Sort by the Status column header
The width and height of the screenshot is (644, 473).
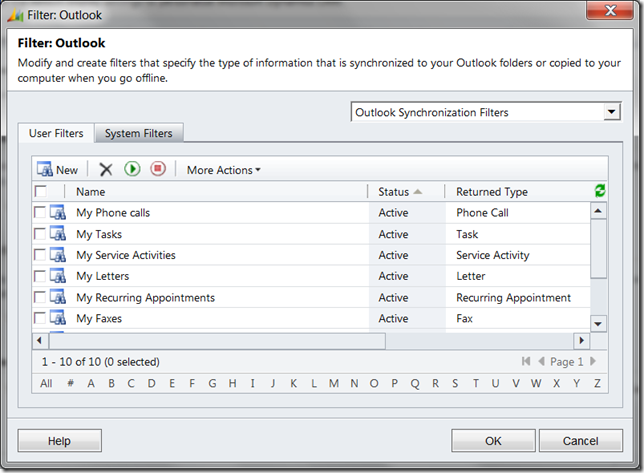(400, 192)
